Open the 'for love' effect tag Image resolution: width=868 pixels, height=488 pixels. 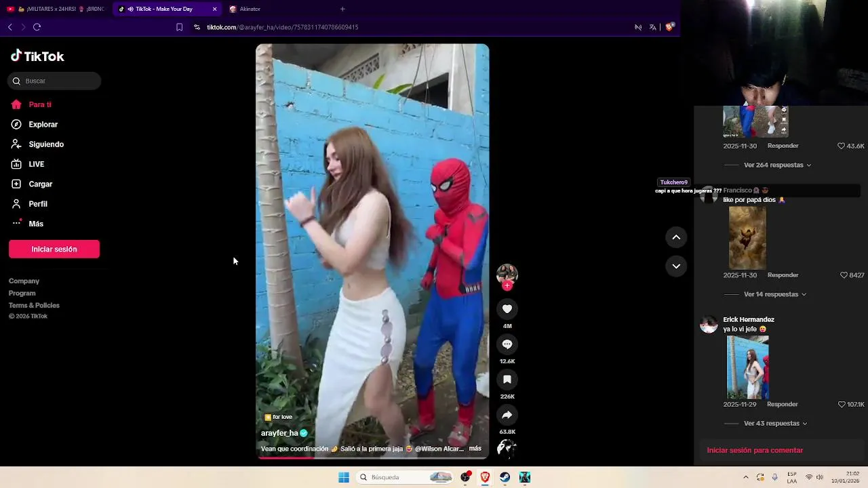(278, 417)
